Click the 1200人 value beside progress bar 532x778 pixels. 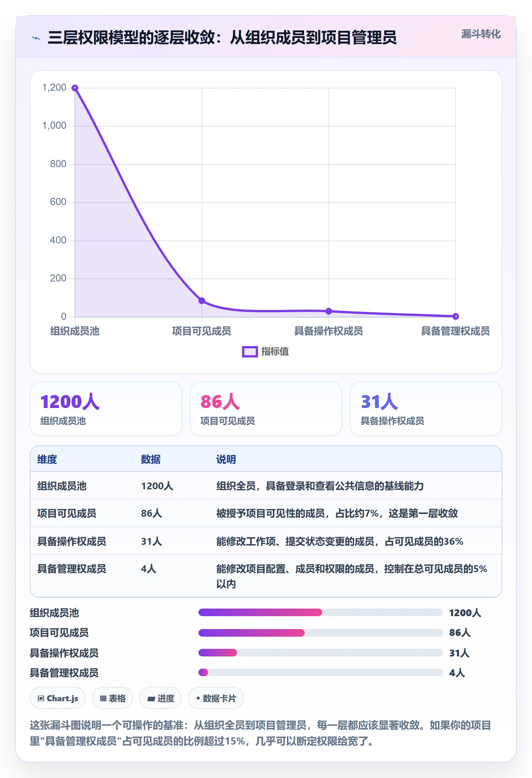pyautogui.click(x=465, y=613)
